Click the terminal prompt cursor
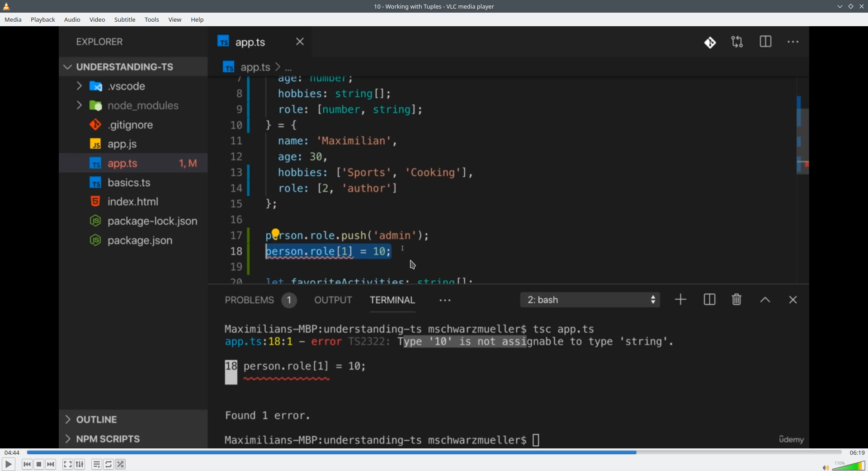Viewport: 868px width, 471px height. point(536,440)
